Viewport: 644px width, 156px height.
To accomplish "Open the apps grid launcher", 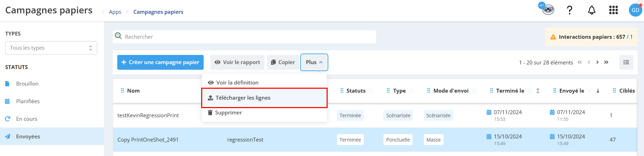I will (613, 10).
